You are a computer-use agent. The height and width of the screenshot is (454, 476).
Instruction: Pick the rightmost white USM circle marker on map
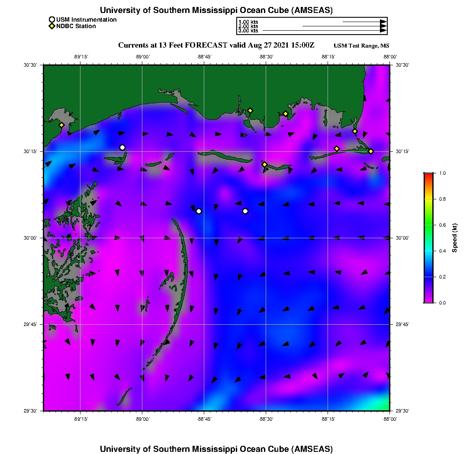coord(245,211)
